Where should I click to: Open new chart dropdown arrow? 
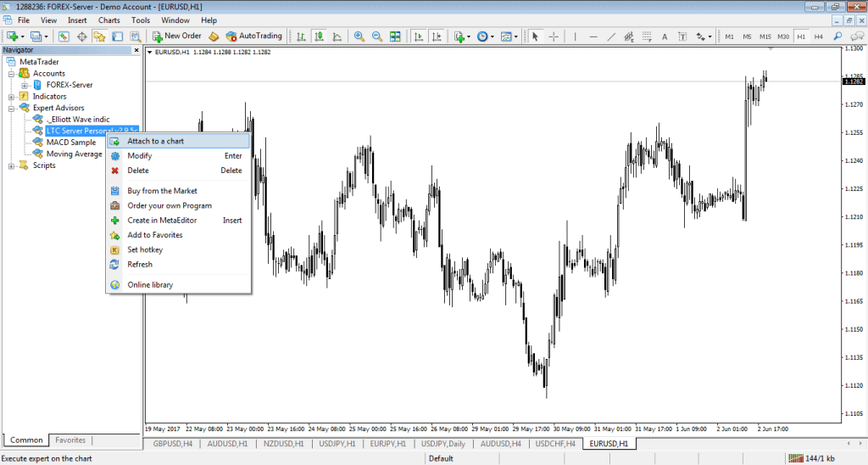tap(22, 37)
